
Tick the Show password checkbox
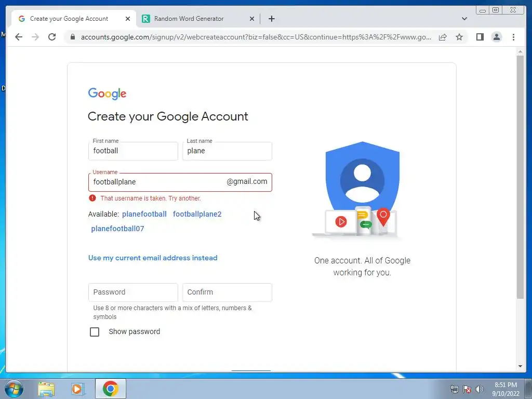(95, 332)
